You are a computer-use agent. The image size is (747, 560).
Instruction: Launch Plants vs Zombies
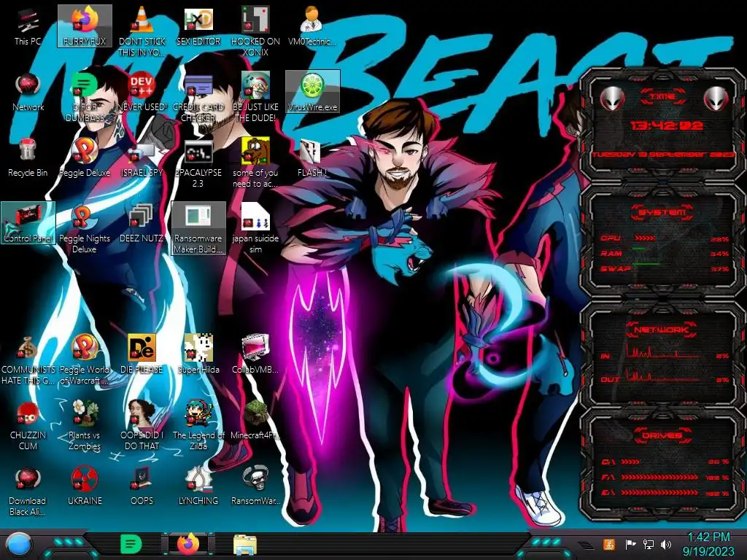tap(85, 425)
